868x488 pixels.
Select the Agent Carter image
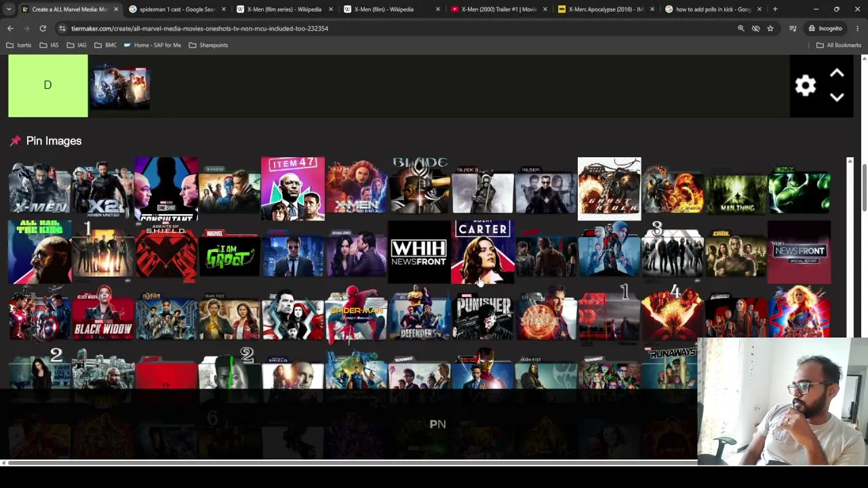[x=482, y=252]
